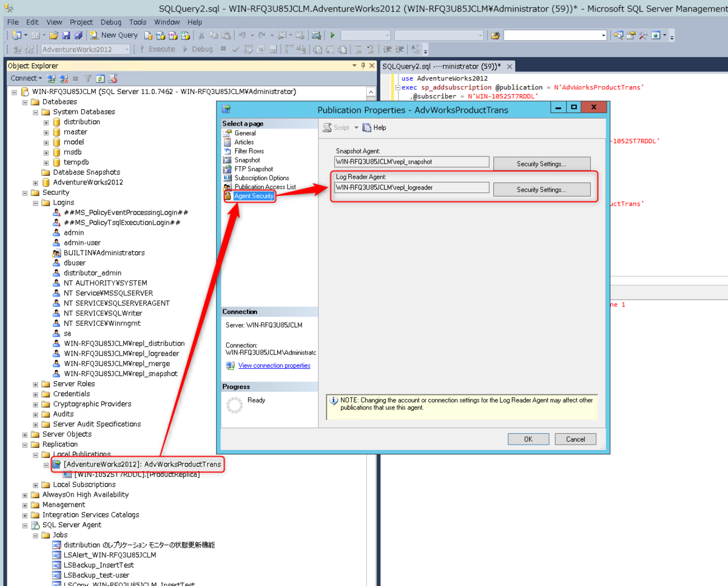The image size is (728, 586).
Task: Click the Filter icon in Object Explorer
Action: (x=88, y=78)
